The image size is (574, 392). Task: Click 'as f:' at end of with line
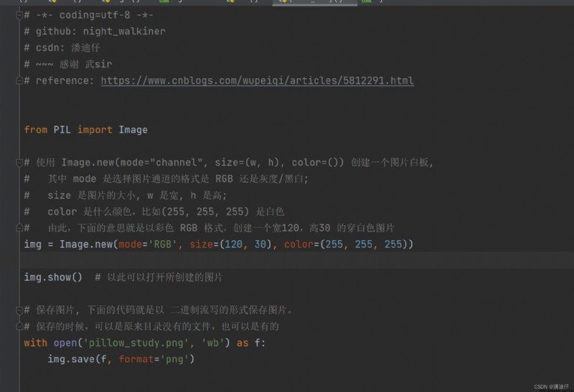point(250,343)
